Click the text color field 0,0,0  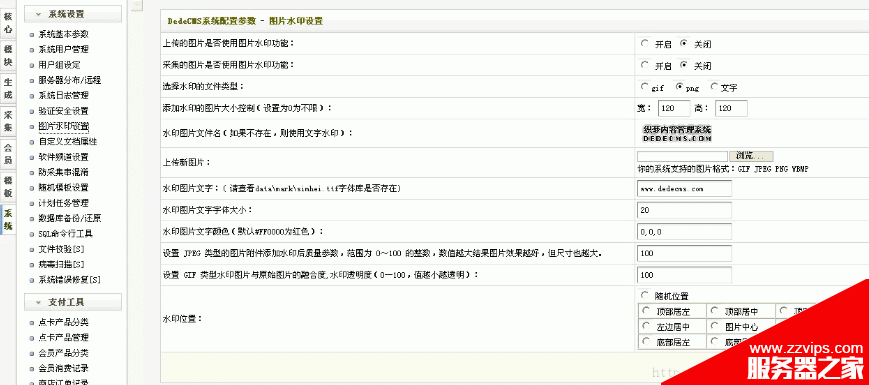coord(684,232)
